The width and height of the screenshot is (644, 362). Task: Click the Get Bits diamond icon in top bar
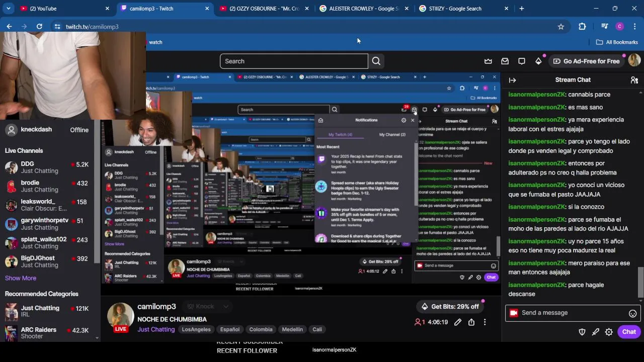[x=538, y=61]
